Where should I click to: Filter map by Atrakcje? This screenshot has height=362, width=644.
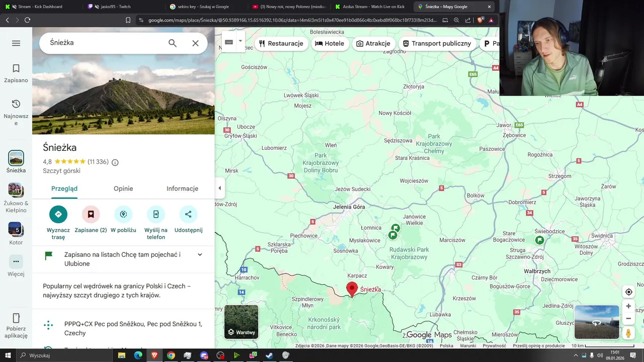click(373, 44)
